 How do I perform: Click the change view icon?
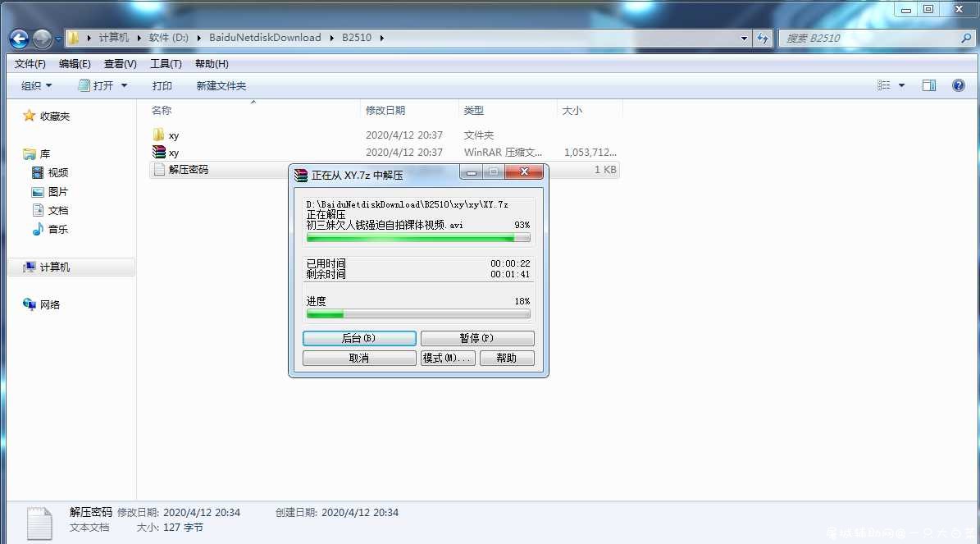[x=884, y=85]
